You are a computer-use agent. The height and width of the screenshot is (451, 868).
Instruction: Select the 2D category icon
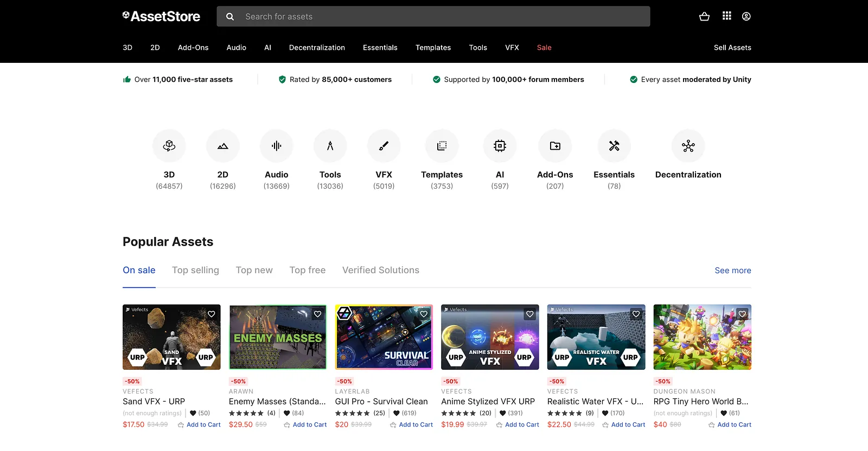pyautogui.click(x=223, y=146)
